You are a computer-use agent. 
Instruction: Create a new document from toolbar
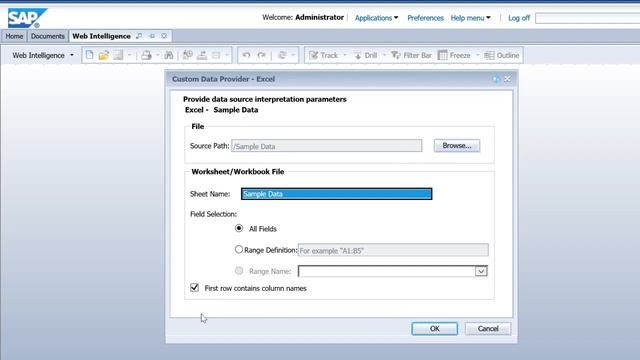tap(89, 55)
